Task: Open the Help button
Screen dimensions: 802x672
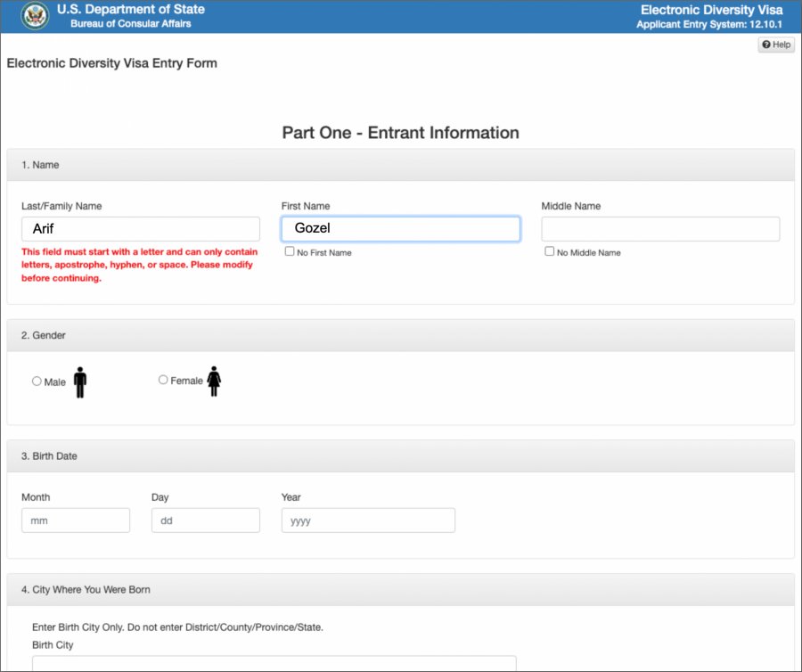Action: click(x=776, y=45)
